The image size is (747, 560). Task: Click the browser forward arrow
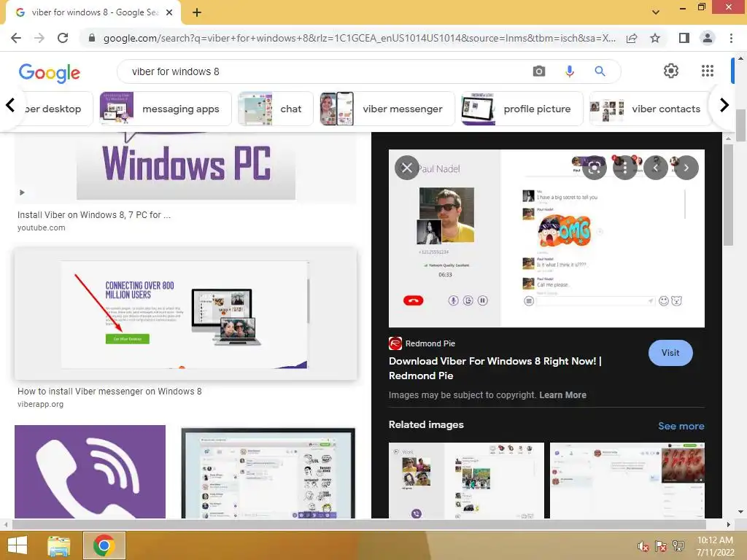click(39, 38)
